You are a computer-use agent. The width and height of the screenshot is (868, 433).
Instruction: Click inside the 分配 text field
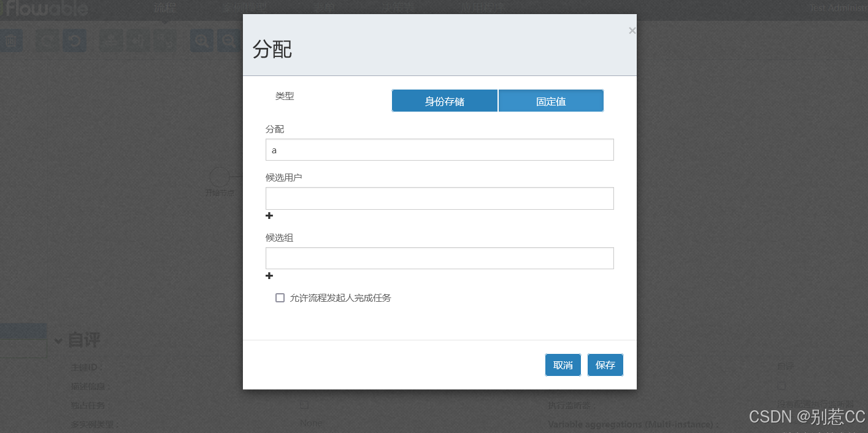coord(439,150)
